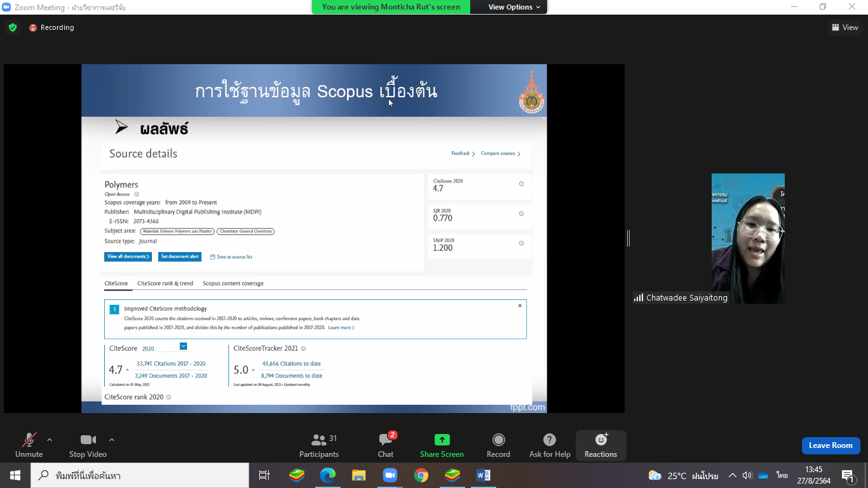Viewport: 868px width, 488px height.
Task: Open Google Chrome from the taskbar
Action: click(x=421, y=475)
